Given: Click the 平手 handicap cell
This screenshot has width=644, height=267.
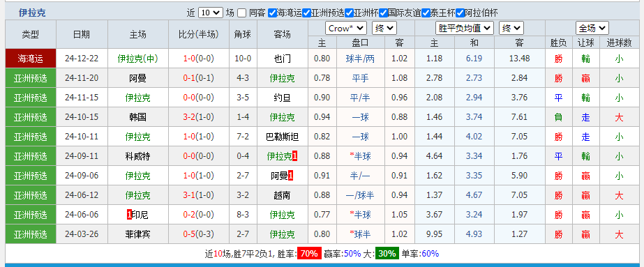Looking at the screenshot, I should pyautogui.click(x=360, y=78).
